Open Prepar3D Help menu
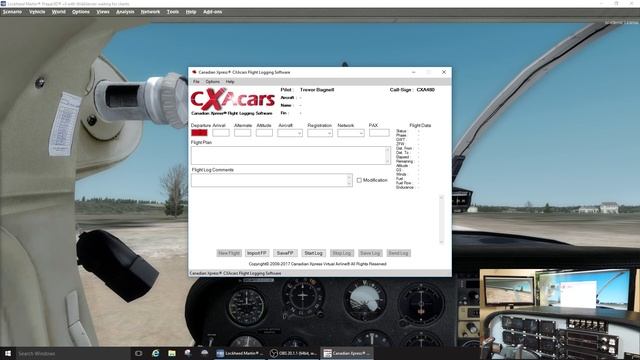 pos(191,12)
